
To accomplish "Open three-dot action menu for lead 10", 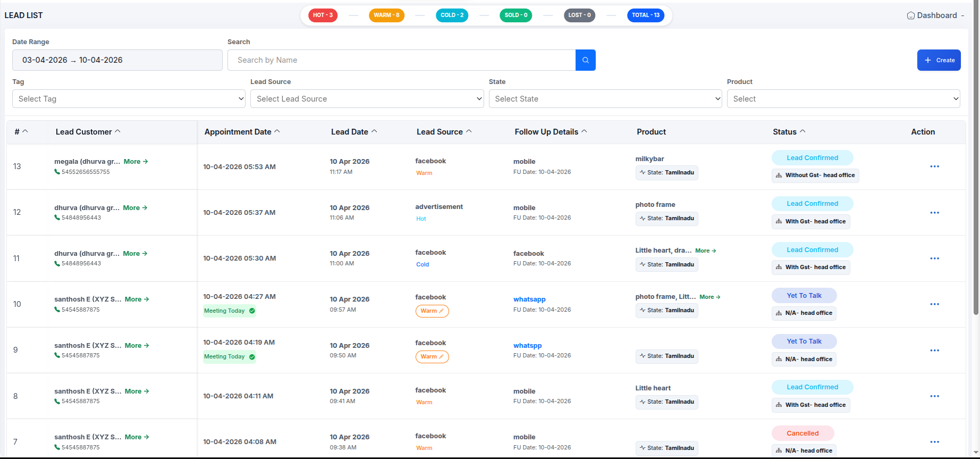I will [x=934, y=304].
